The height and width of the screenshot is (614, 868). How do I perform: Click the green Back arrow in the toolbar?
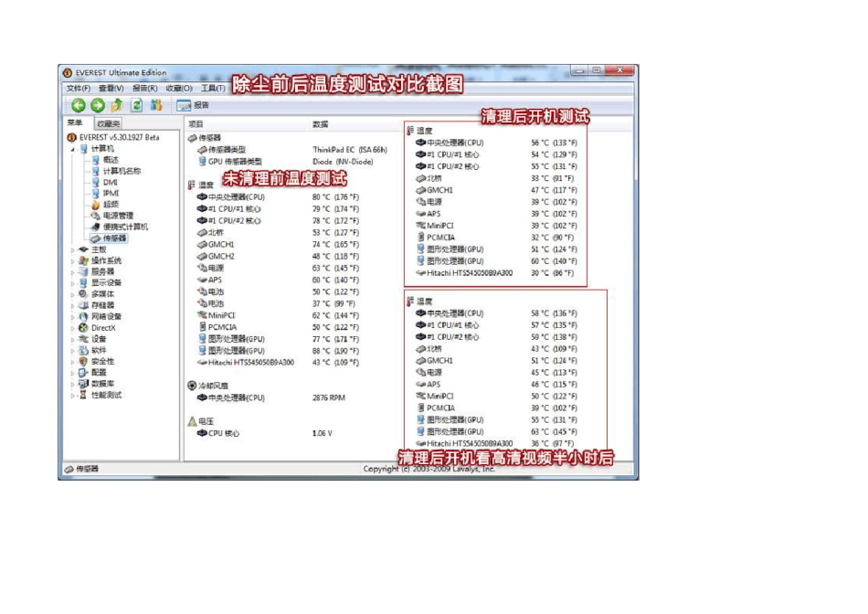click(x=79, y=105)
